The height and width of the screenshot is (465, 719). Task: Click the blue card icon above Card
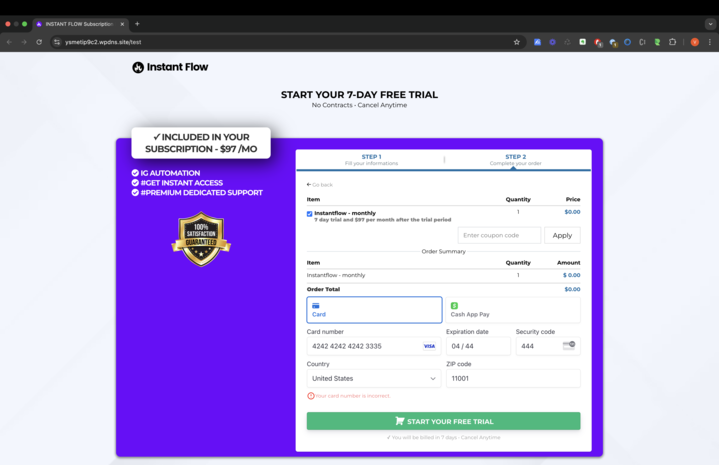coord(316,305)
